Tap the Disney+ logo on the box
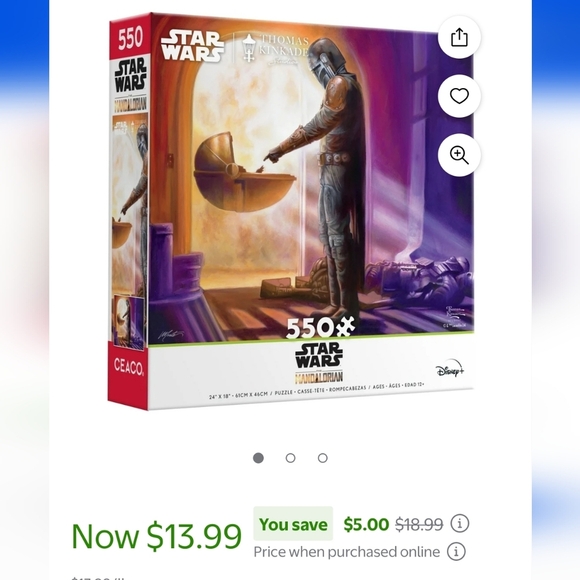 (450, 368)
